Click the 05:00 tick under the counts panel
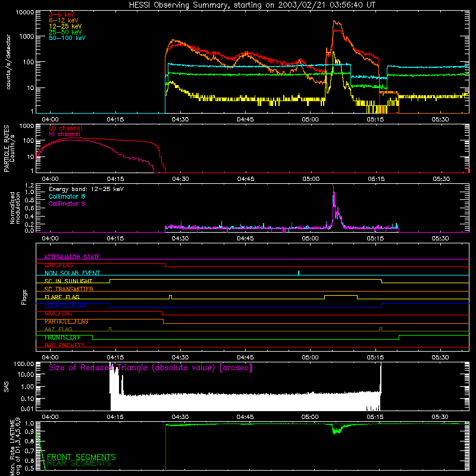The width and height of the screenshot is (476, 476). pos(310,120)
